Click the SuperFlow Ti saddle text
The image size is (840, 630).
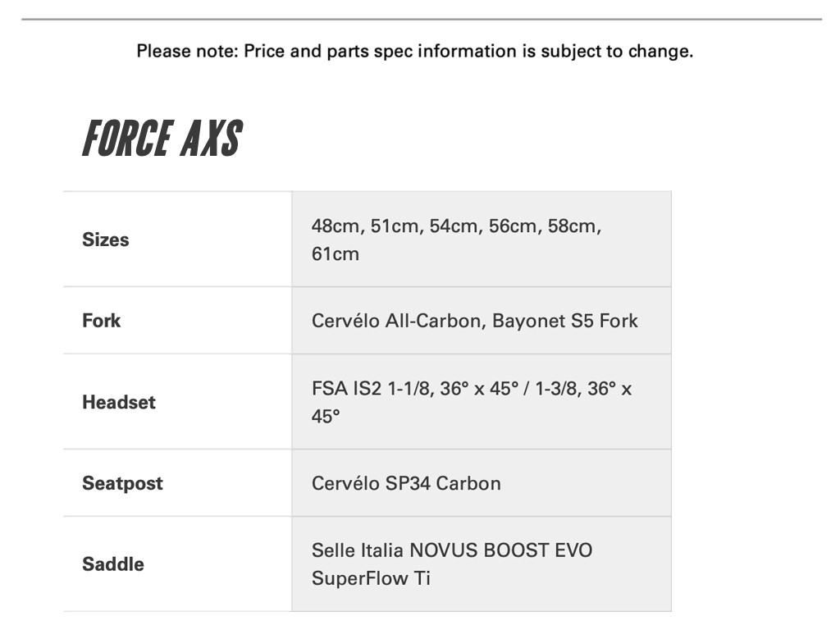click(371, 578)
